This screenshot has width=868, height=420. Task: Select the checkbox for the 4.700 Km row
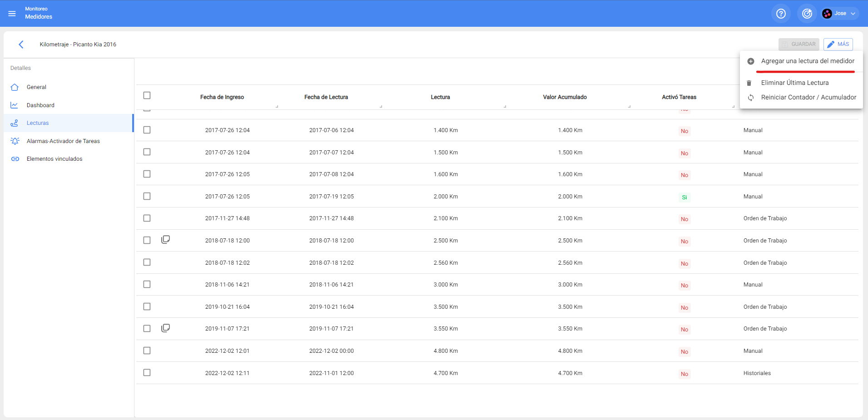(x=147, y=373)
